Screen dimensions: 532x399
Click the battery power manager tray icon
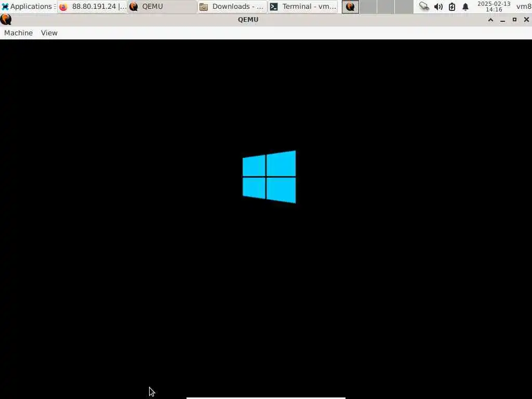pos(452,6)
